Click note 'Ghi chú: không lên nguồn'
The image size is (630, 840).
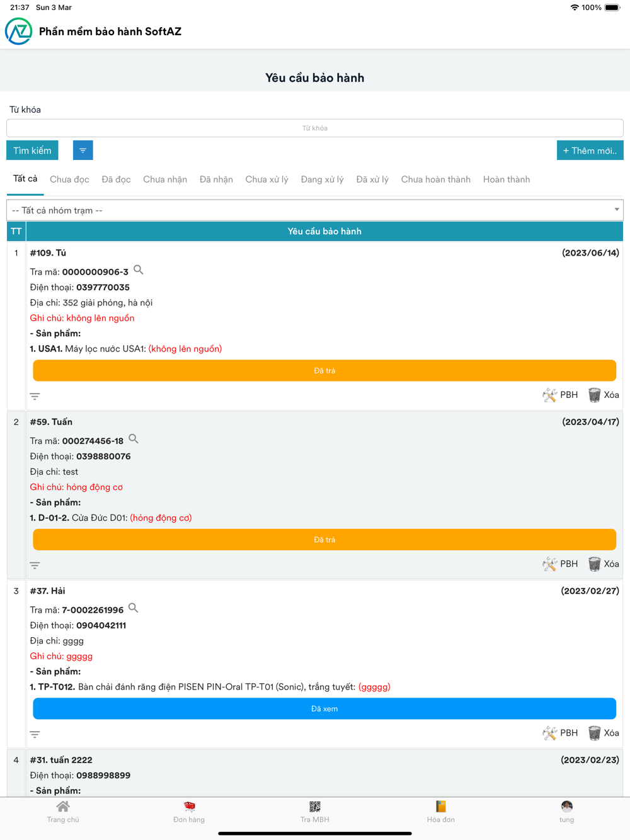[x=82, y=318]
